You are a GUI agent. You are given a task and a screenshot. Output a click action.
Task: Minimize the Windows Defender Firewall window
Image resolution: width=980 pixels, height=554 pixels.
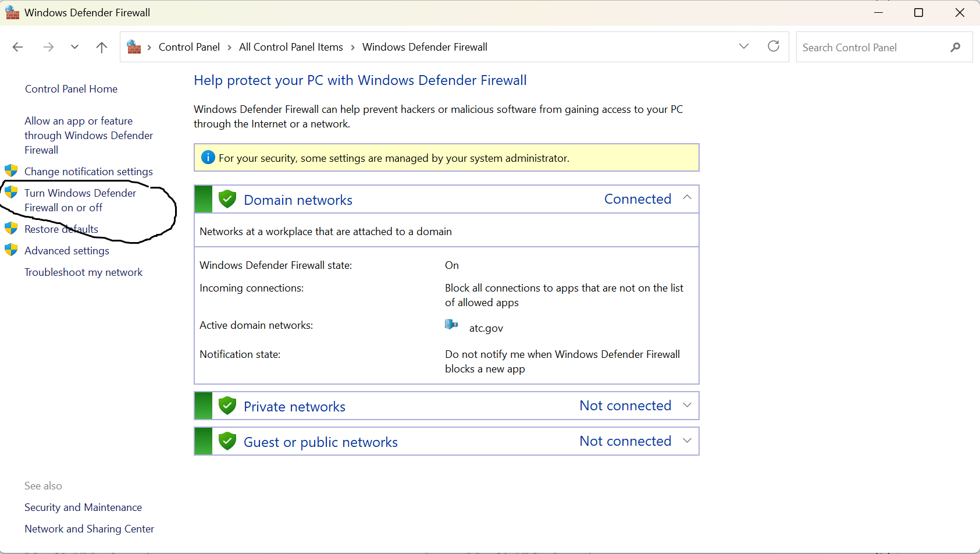pyautogui.click(x=878, y=12)
